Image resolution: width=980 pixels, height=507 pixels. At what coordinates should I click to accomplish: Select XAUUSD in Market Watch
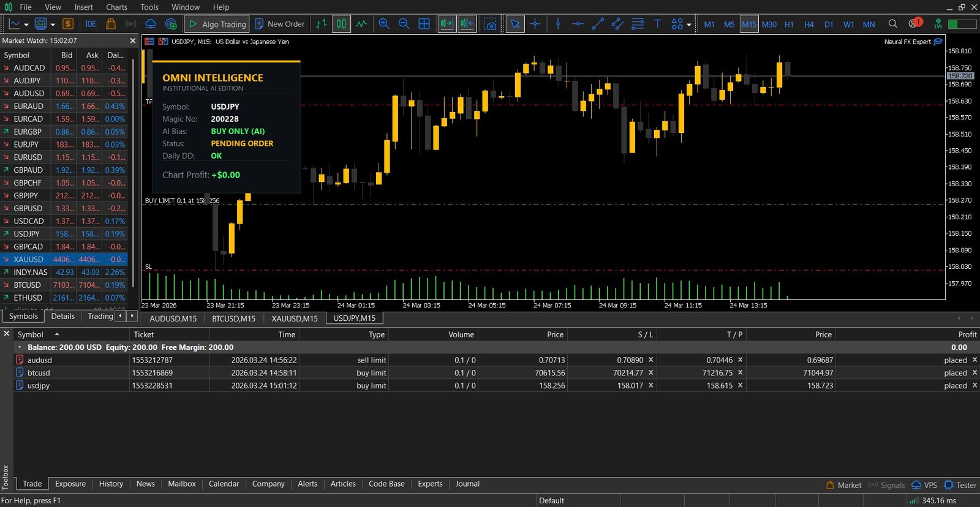pos(64,259)
